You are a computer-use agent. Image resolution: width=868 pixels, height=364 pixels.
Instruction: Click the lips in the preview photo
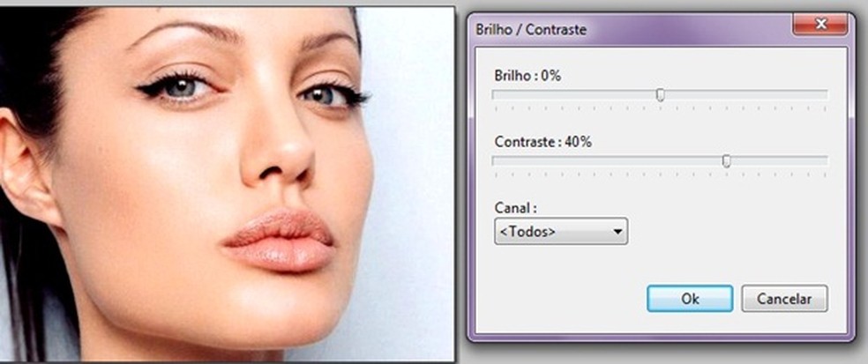pos(279,240)
